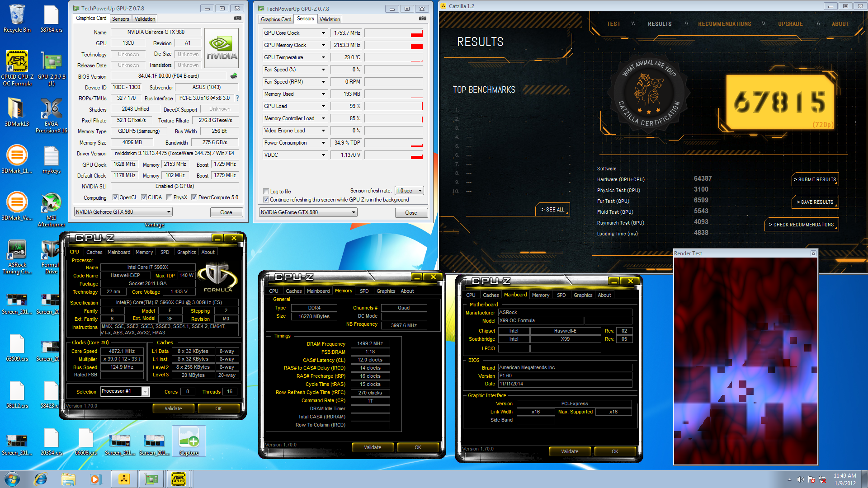868x488 pixels.
Task: Open the 63509.crs file icon
Action: tap(17, 347)
